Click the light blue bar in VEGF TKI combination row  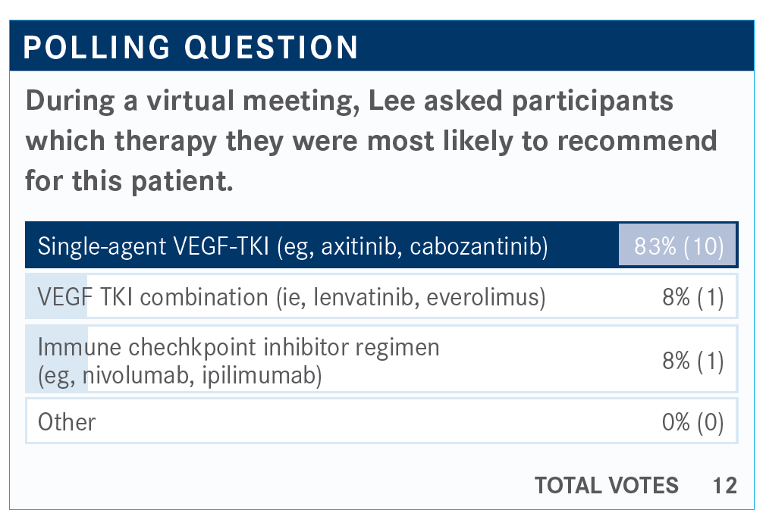pyautogui.click(x=56, y=296)
